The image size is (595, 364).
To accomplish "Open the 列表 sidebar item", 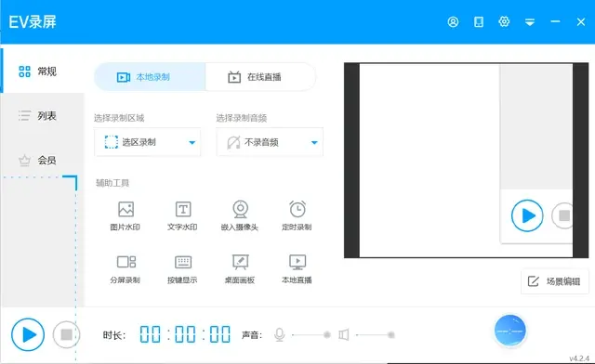I will (x=42, y=115).
